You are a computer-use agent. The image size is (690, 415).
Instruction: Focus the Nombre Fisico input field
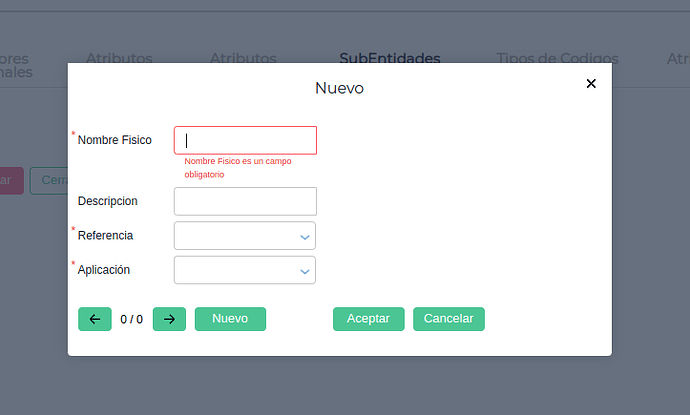pyautogui.click(x=245, y=140)
